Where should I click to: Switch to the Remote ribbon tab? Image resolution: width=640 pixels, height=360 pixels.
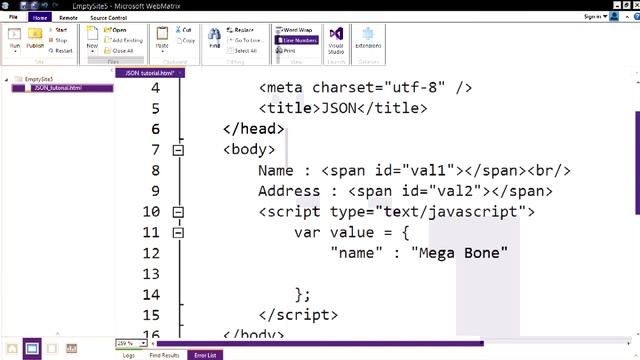[68, 18]
